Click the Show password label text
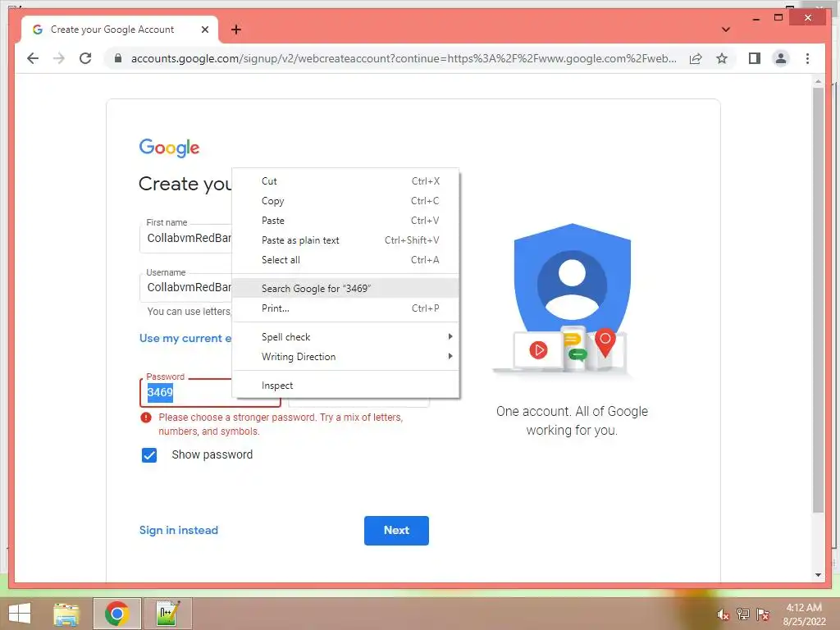Viewport: 840px width, 630px height. point(212,454)
